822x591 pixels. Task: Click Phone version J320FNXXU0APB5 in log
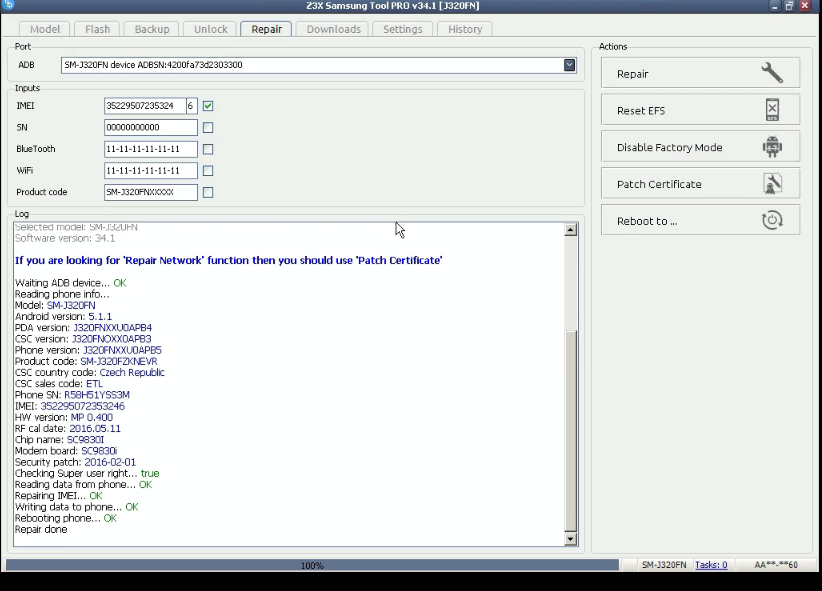122,350
